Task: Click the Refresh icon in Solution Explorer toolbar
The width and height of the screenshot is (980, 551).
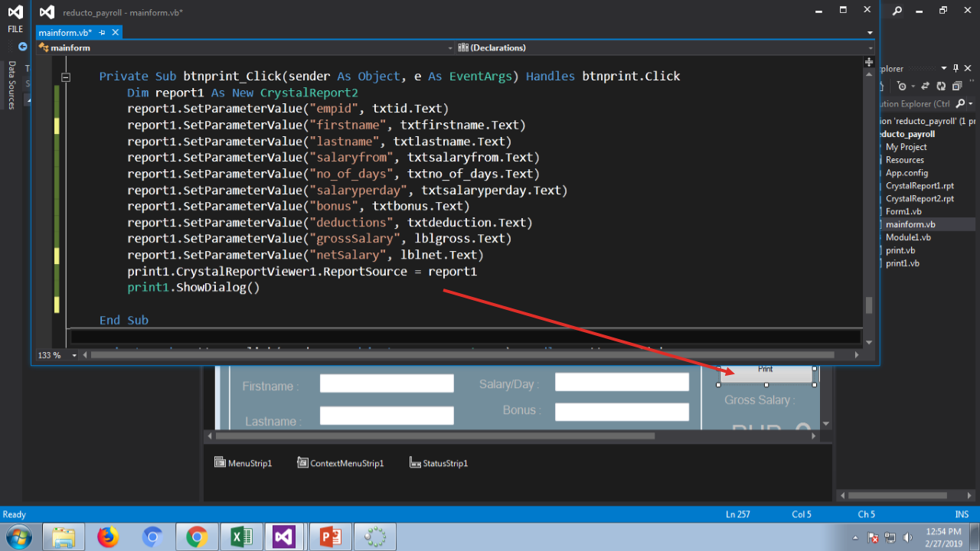Action: tap(942, 86)
